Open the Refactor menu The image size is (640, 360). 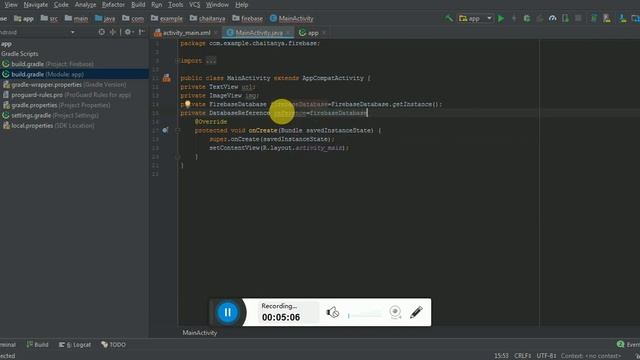coord(113,5)
